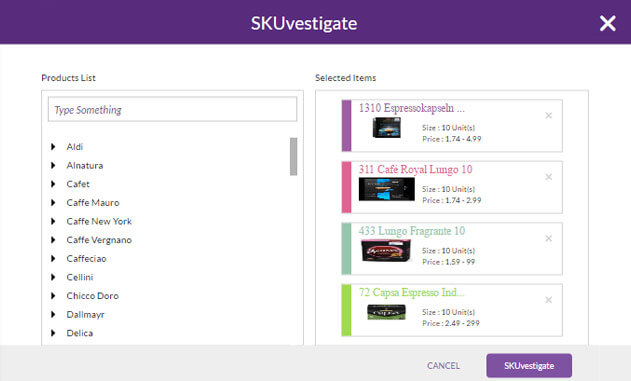631x381 pixels.
Task: Click the pink color bar on Café Royal
Action: pos(346,187)
